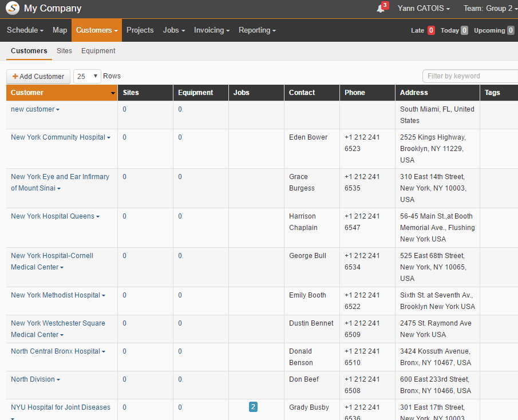518x420 pixels.
Task: Open New York Methodist Hospital customer
Action: click(x=56, y=295)
